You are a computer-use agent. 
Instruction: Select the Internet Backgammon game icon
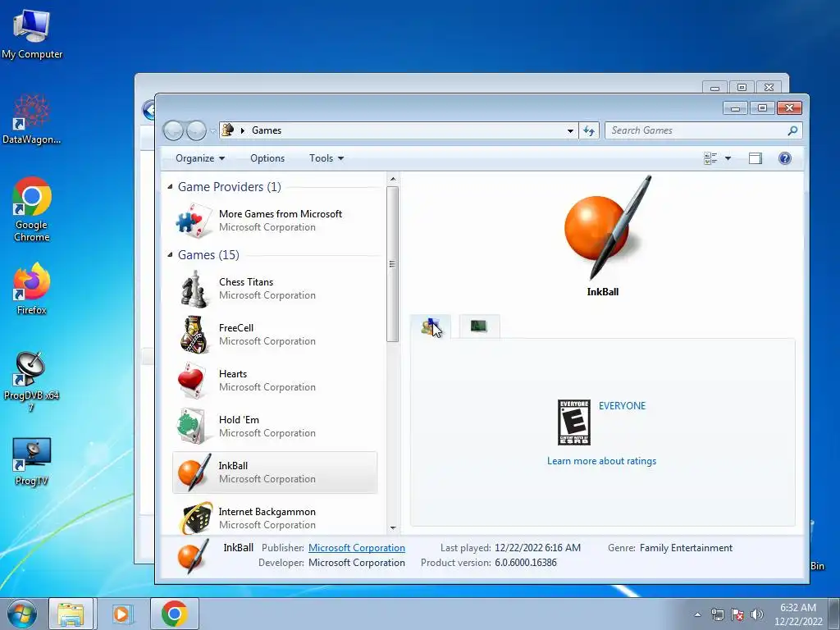196,518
